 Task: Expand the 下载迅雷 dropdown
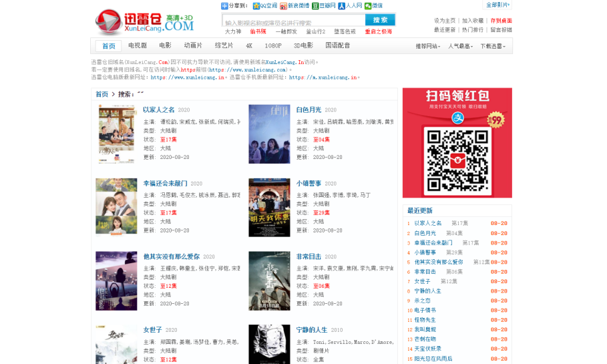click(x=493, y=46)
